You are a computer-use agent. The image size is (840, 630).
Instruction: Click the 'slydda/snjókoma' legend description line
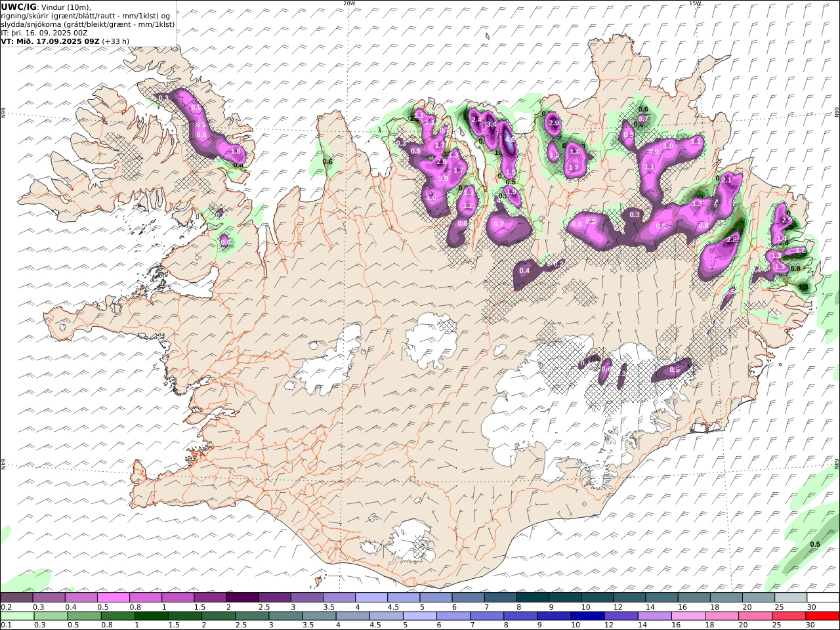(88, 24)
